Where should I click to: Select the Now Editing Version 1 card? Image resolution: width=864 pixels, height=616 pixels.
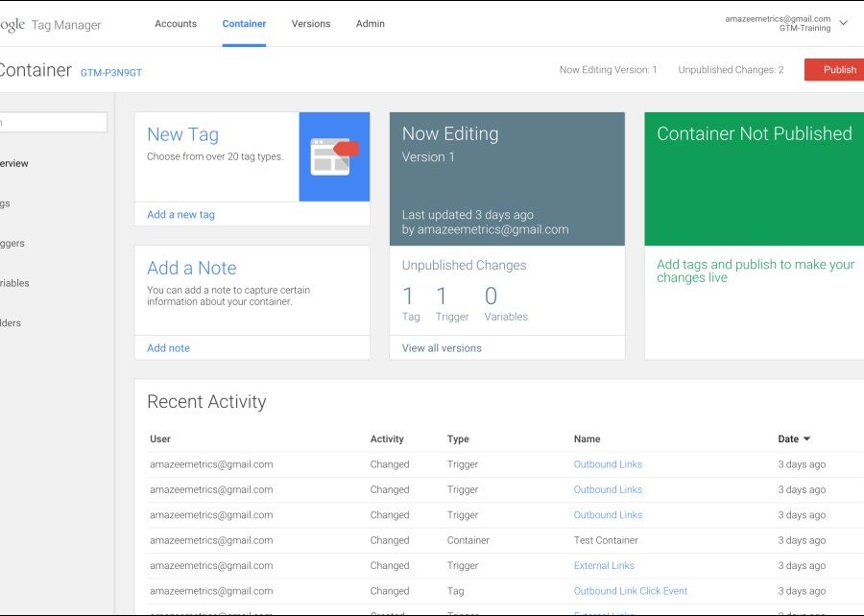tap(507, 178)
